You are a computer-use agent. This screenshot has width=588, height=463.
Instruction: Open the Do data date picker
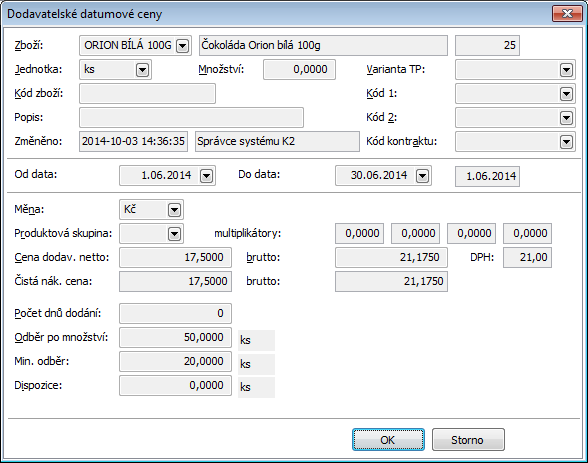[423, 175]
